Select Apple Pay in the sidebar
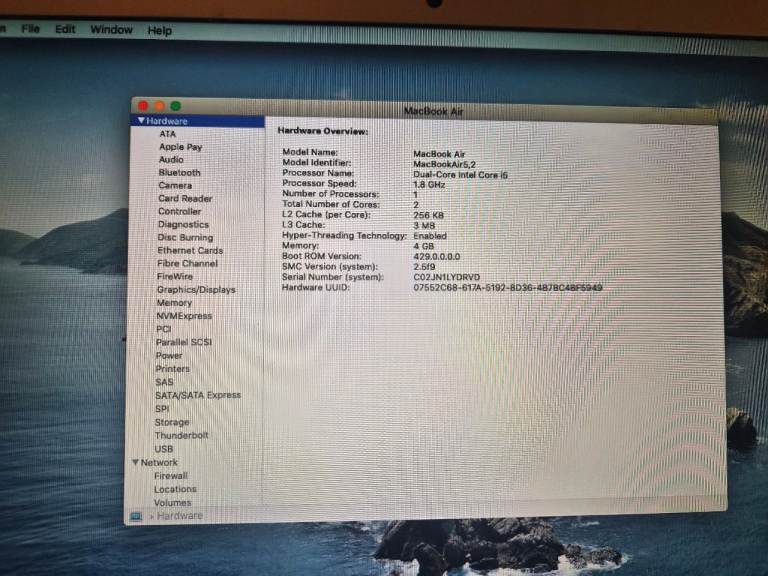The width and height of the screenshot is (768, 576). pos(181,147)
